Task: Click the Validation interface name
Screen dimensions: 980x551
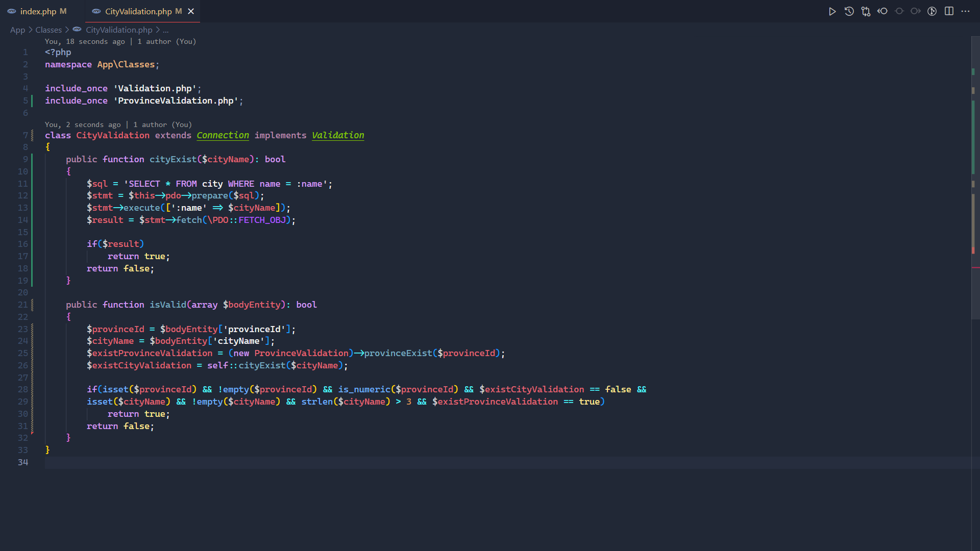Action: coord(338,135)
